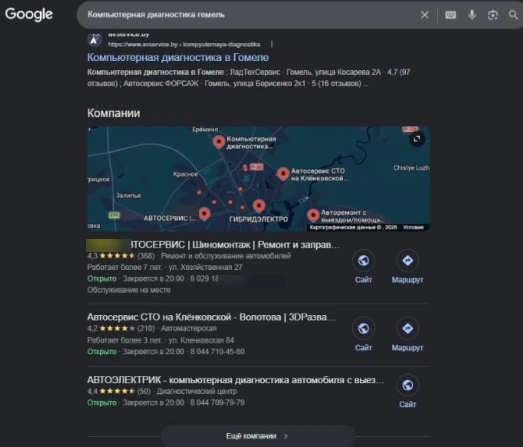The image size is (523, 447).
Task: Click the Залипье label on the map
Action: [x=128, y=195]
